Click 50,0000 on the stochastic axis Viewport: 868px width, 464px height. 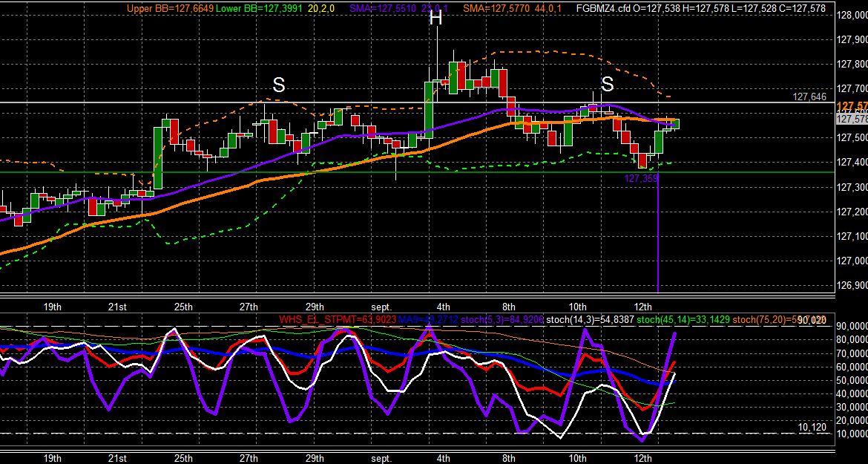coord(852,380)
